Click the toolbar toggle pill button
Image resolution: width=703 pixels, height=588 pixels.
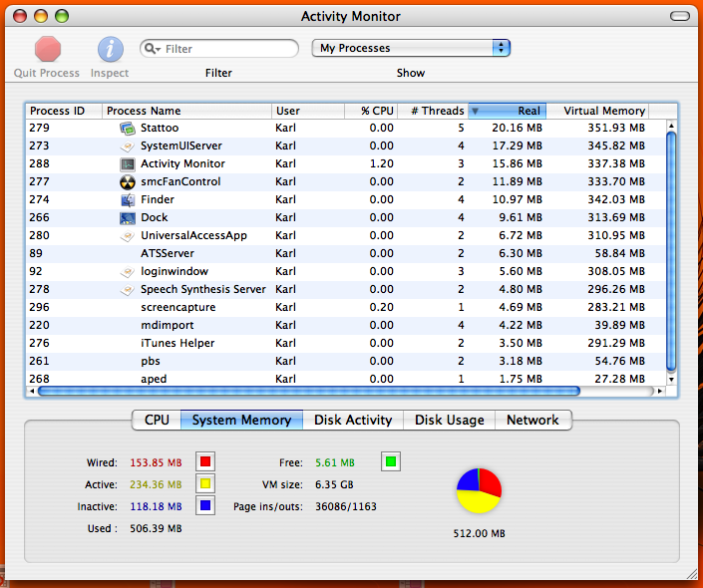(x=680, y=16)
